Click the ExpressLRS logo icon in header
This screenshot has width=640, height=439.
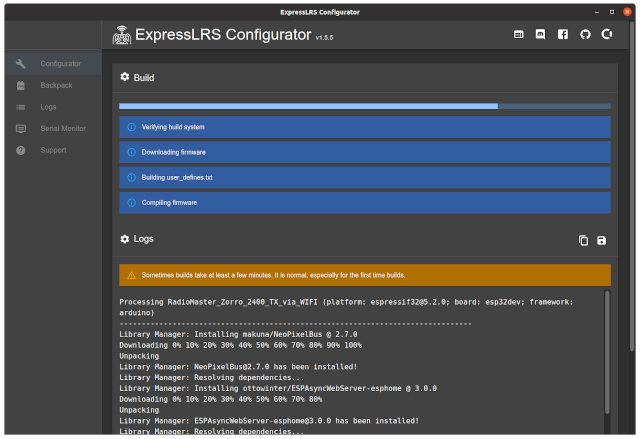tap(122, 35)
